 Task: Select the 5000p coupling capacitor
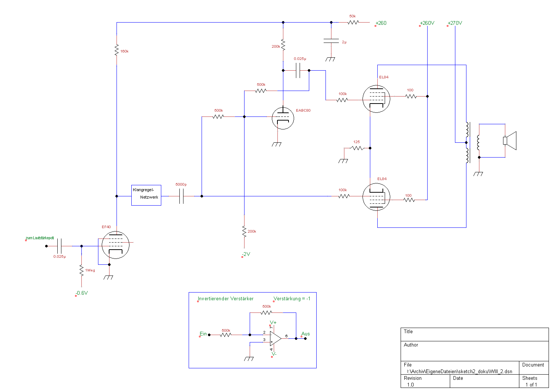181,196
